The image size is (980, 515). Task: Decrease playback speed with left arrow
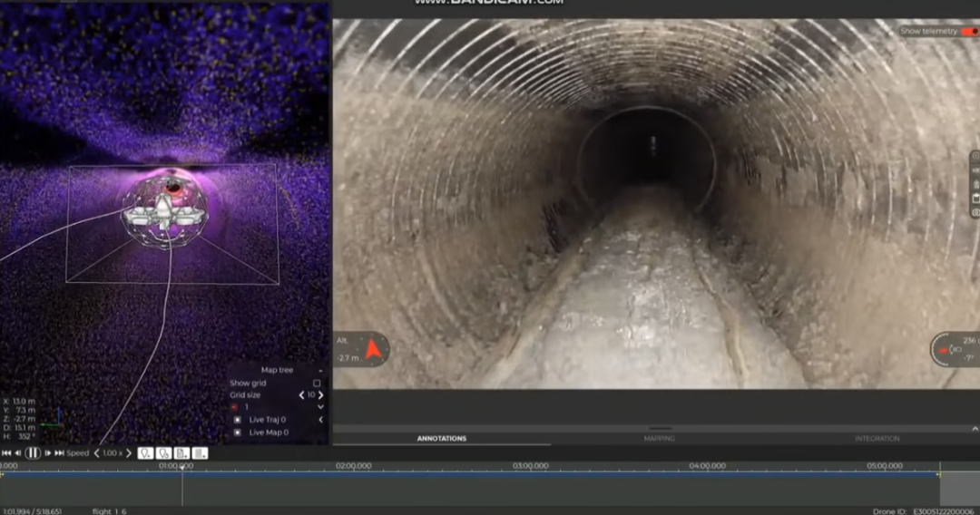pyautogui.click(x=96, y=452)
